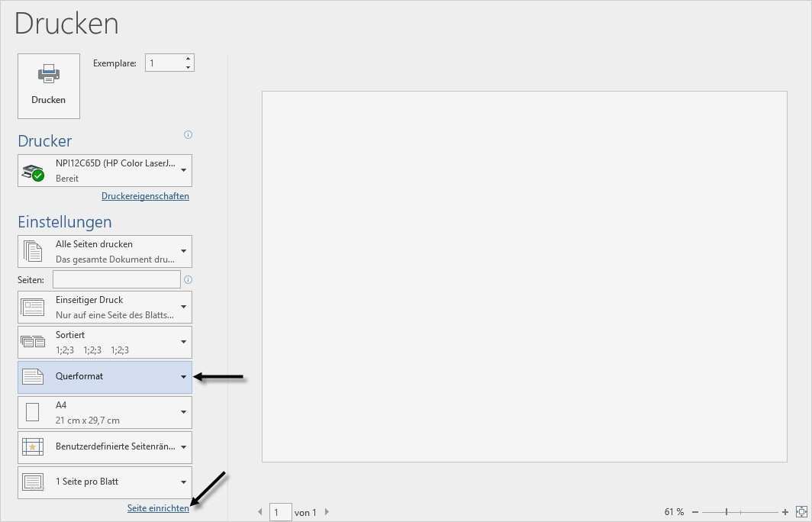The width and height of the screenshot is (812, 522).
Task: Click the print preview page
Action: [x=524, y=276]
